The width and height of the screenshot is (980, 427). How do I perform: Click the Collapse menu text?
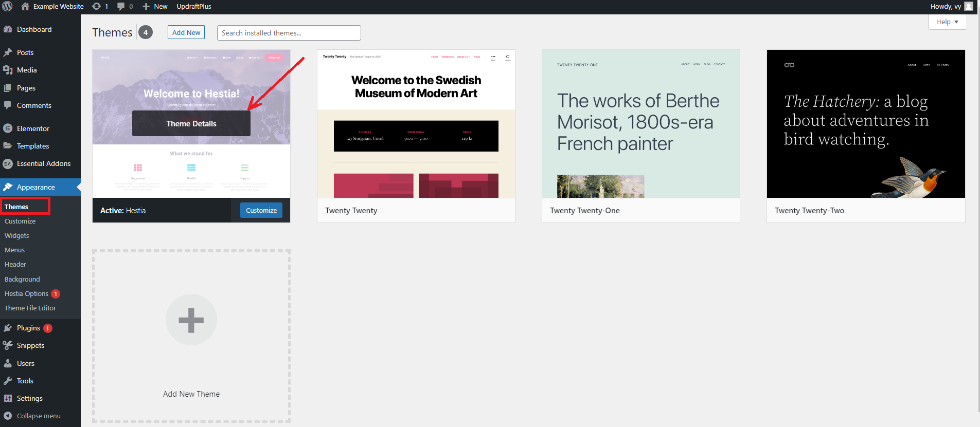(x=39, y=416)
